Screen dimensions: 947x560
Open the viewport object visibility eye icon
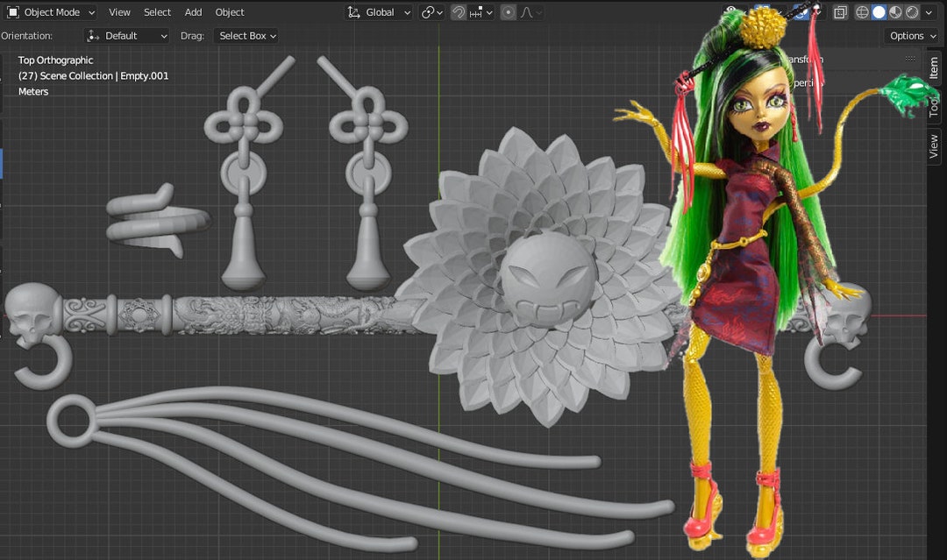[730, 12]
